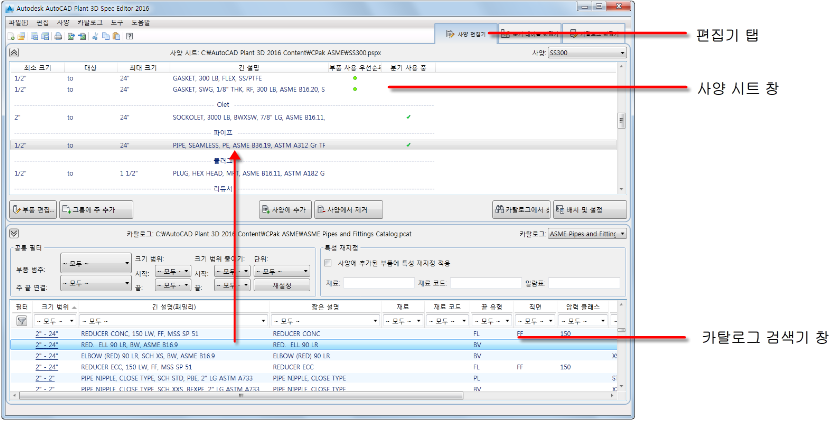
Task: Open the 도구 menu
Action: click(117, 23)
